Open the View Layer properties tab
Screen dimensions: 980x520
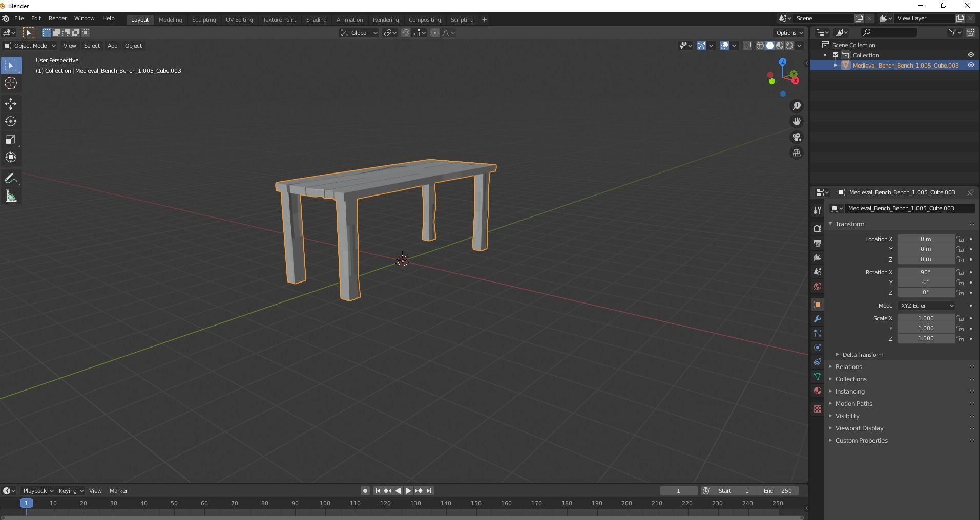coord(818,257)
